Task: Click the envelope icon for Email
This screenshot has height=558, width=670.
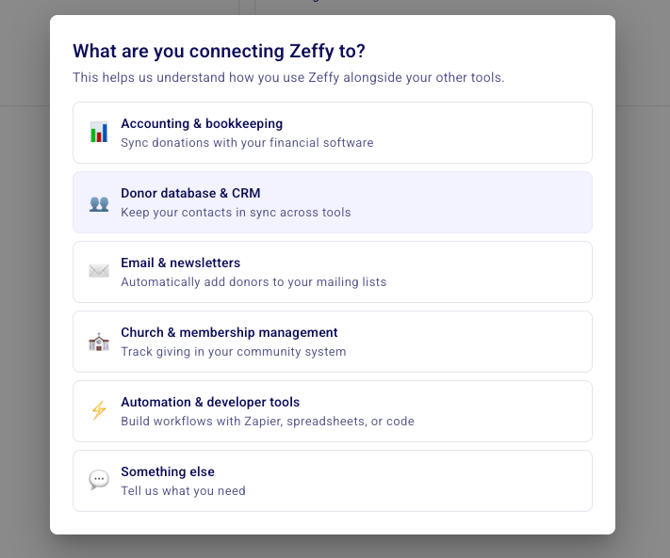Action: coord(99,271)
